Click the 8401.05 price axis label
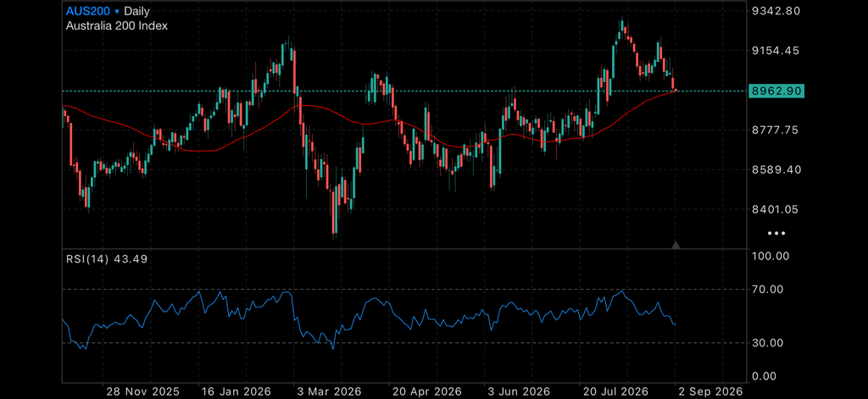The image size is (868, 399). [776, 209]
